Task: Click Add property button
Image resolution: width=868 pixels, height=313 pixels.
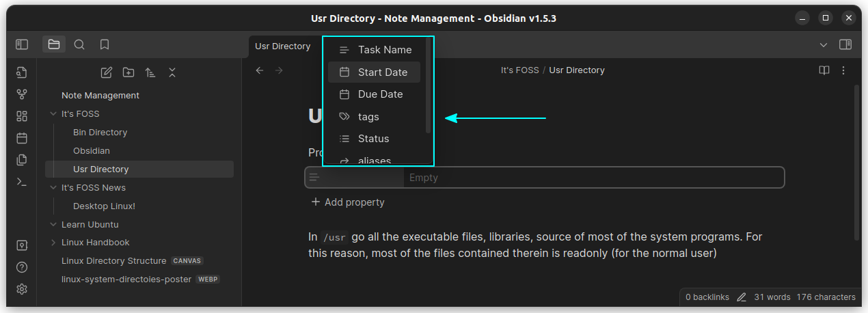Action: 348,202
